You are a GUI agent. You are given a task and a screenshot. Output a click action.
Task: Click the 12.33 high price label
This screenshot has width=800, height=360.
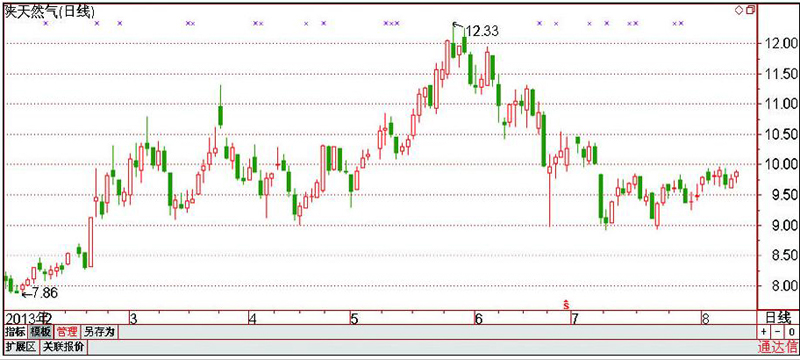click(x=481, y=32)
